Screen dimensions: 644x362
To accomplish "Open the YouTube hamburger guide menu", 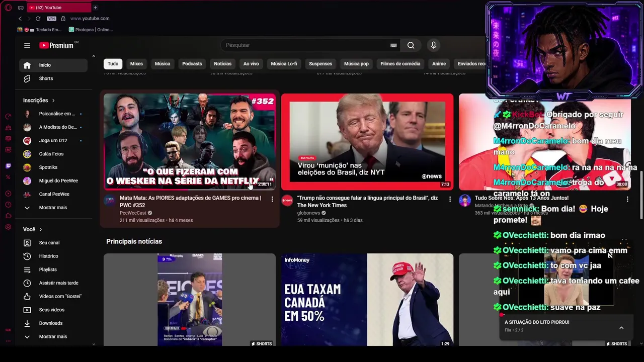I will [x=27, y=45].
